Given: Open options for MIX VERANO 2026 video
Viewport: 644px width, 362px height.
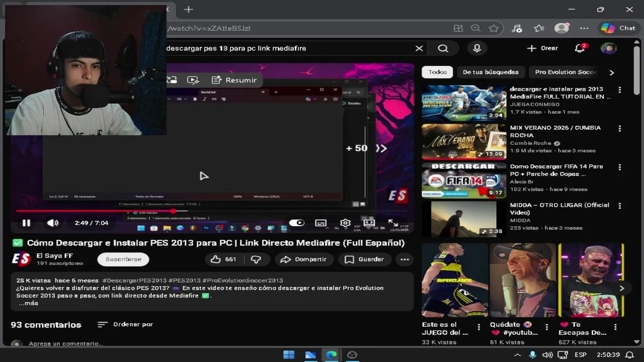Looking at the screenshot, I should 620,129.
